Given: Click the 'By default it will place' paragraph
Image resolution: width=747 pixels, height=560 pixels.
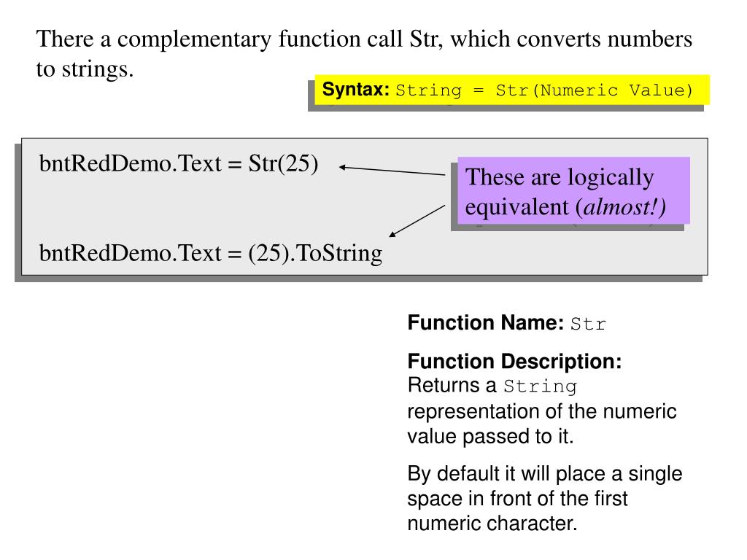Looking at the screenshot, I should [x=544, y=474].
